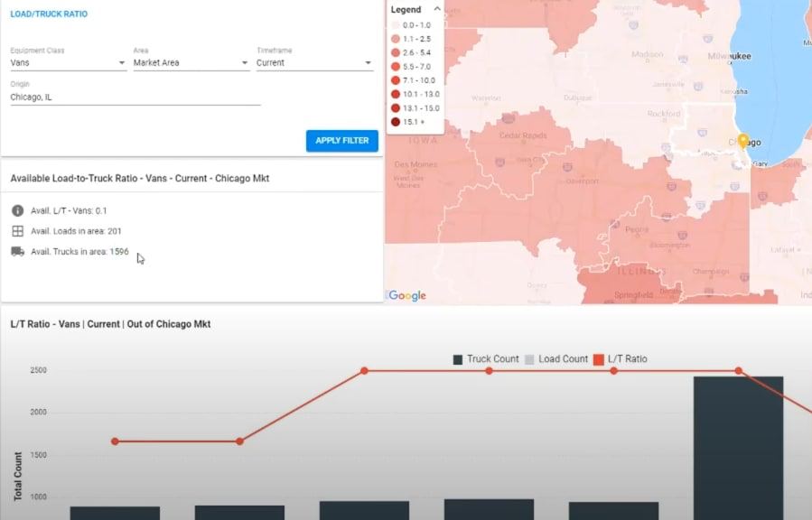Screen dimensions: 812x520
Task: Toggle L/T Ratio series in chart legend
Action: pyautogui.click(x=620, y=359)
